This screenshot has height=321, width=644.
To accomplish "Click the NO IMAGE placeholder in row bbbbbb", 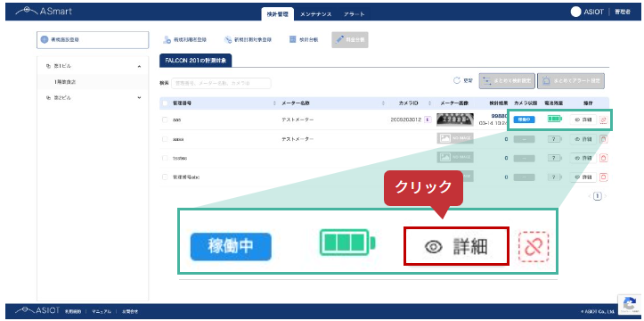I will [x=454, y=158].
